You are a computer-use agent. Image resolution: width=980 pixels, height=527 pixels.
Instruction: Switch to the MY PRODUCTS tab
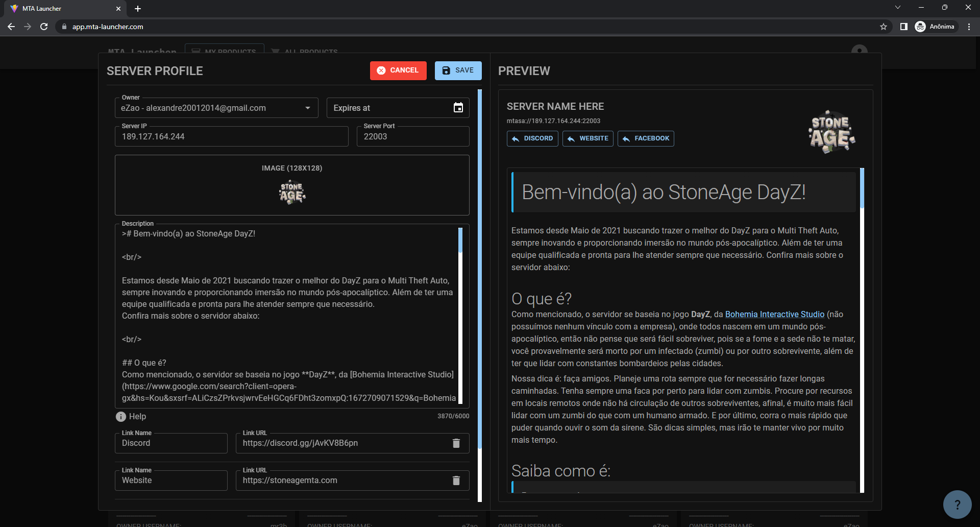coord(225,52)
